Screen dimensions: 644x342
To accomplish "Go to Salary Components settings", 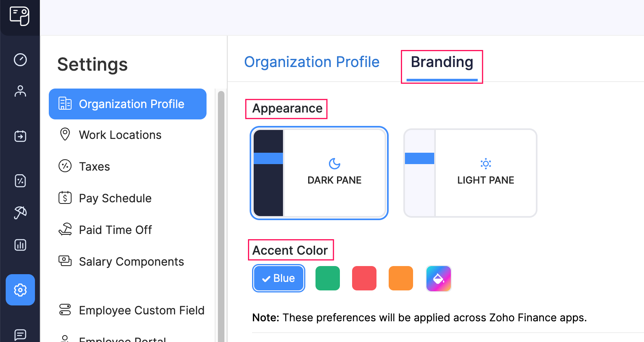I will click(x=131, y=262).
